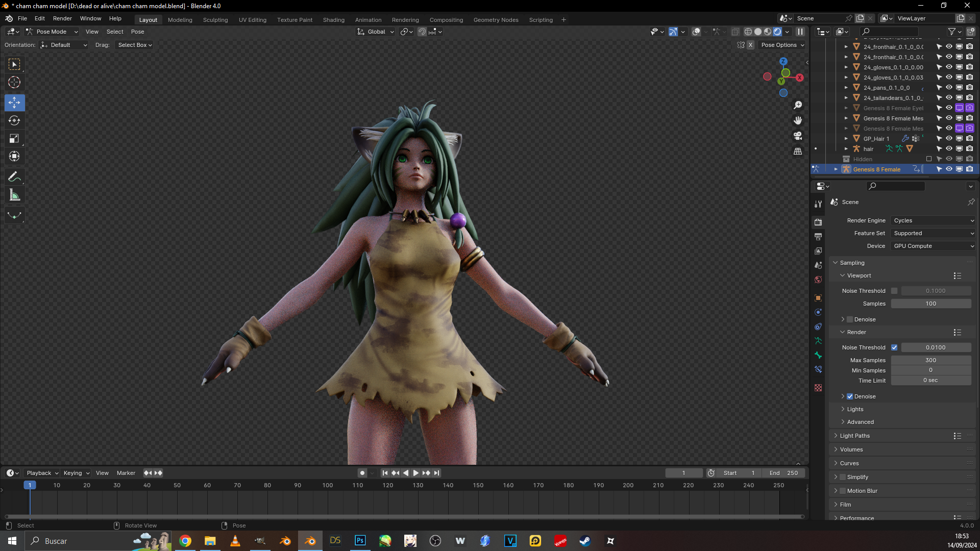Open the Pose menu in viewport header
980x551 pixels.
(x=138, y=32)
